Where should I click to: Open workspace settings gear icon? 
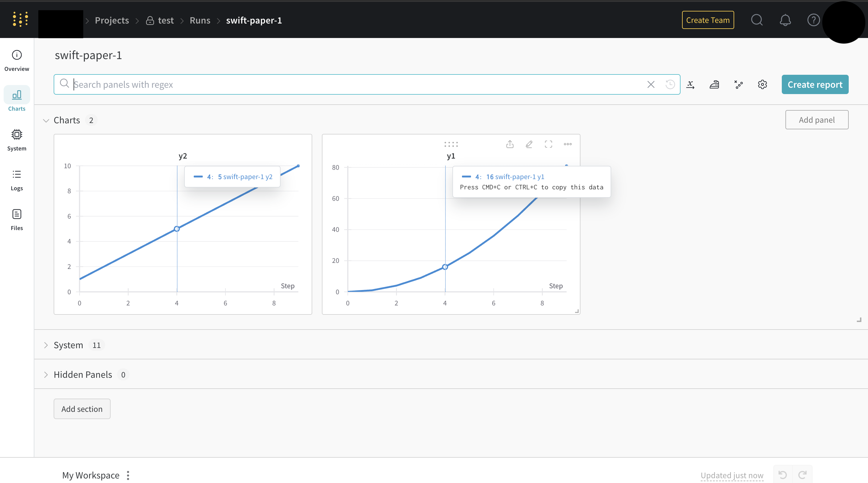click(762, 85)
